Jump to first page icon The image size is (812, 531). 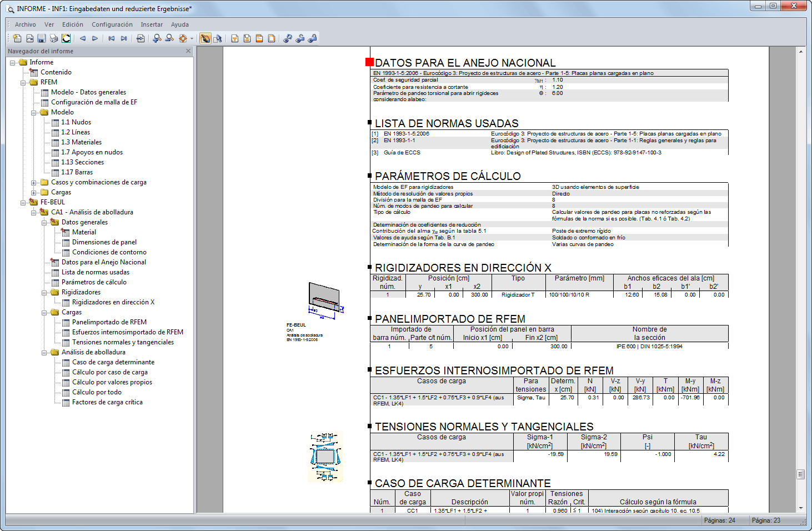[x=112, y=38]
